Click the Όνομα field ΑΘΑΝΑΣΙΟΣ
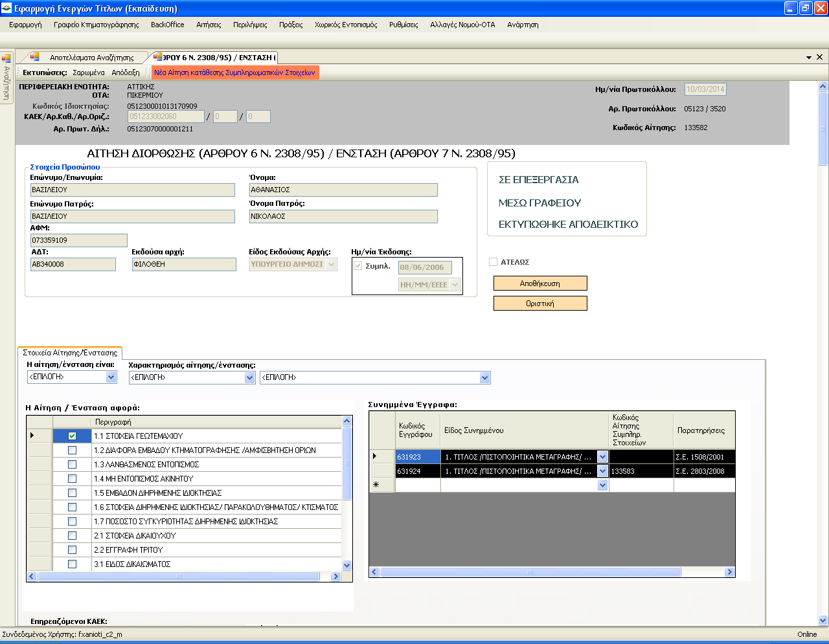 (x=343, y=190)
